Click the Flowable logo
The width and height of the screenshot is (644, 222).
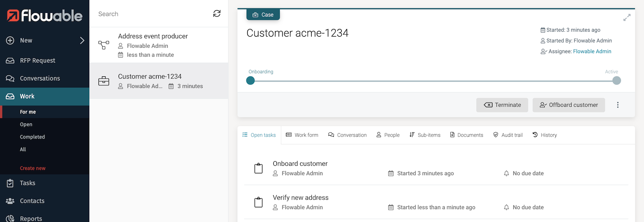pos(45,16)
